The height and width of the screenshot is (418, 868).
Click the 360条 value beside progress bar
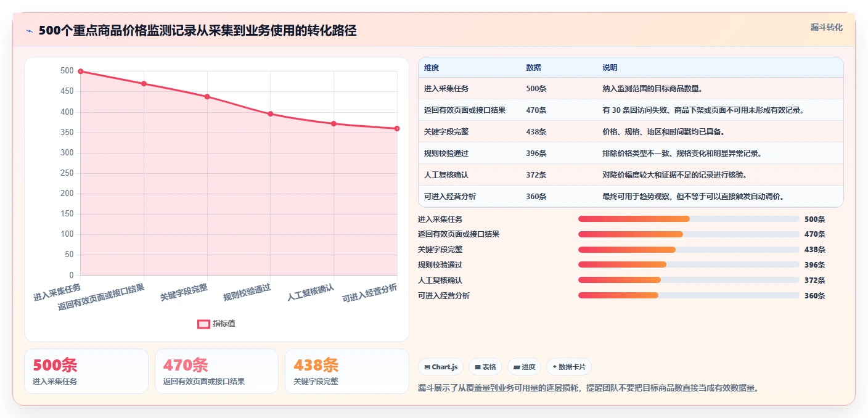(x=814, y=296)
